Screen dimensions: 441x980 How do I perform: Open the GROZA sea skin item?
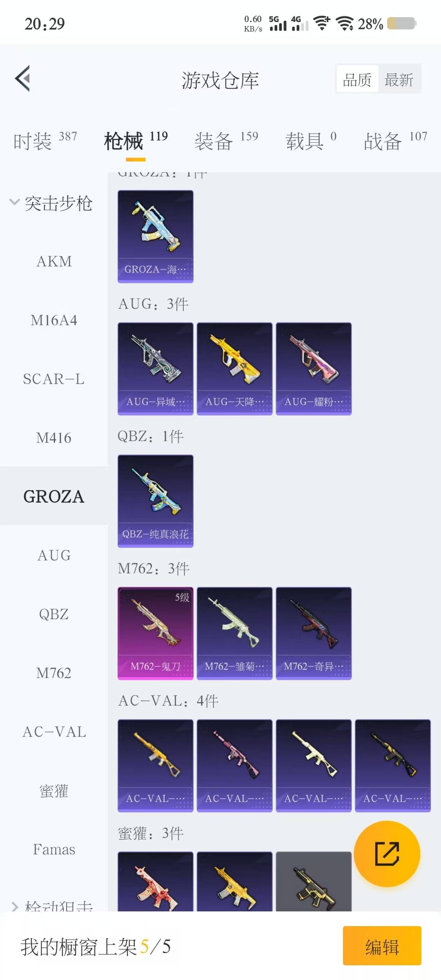click(x=156, y=236)
